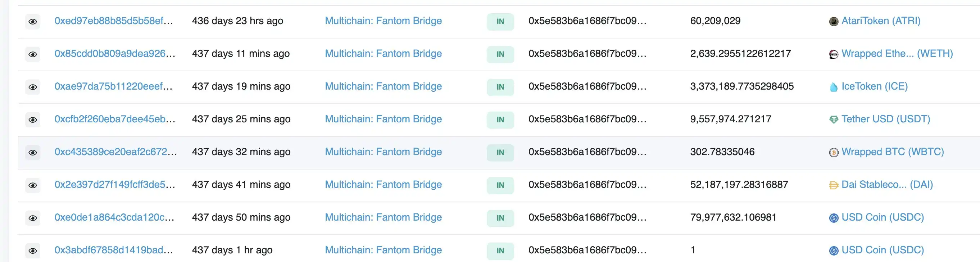Click eye icon for 0xed97eb88b85d5b58ef transaction

click(x=33, y=22)
